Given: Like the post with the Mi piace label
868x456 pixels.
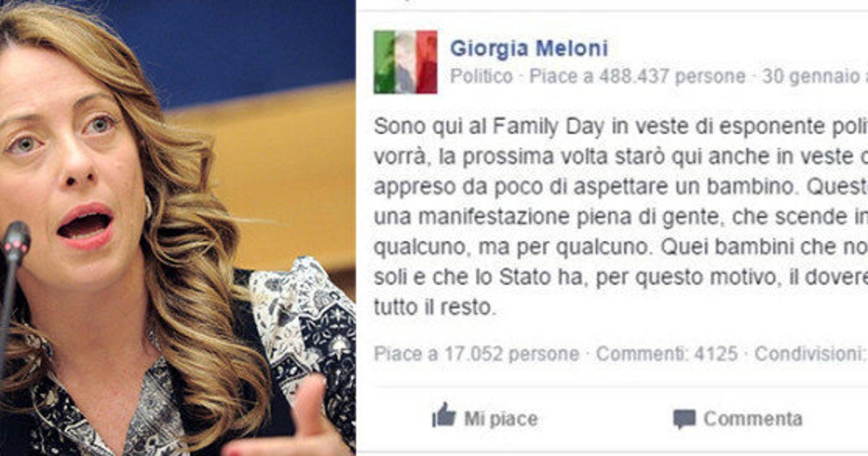Looking at the screenshot, I should pyautogui.click(x=501, y=418).
